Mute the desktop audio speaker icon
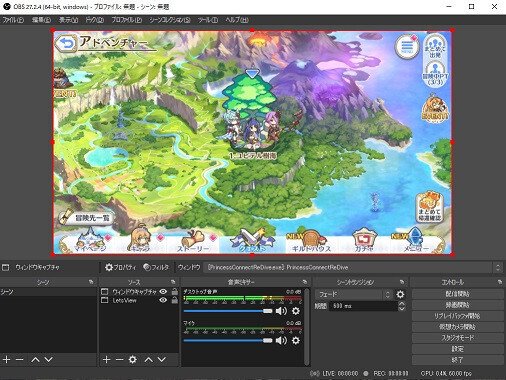 point(281,311)
